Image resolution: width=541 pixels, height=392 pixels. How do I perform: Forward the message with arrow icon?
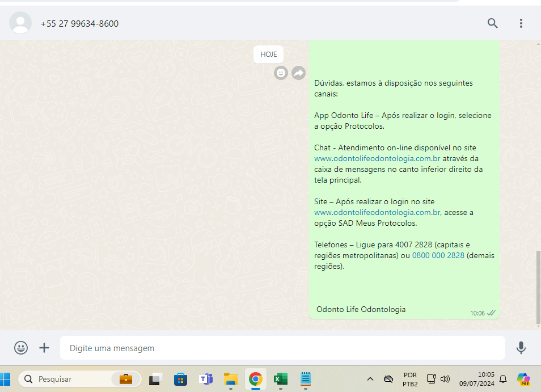tap(298, 73)
